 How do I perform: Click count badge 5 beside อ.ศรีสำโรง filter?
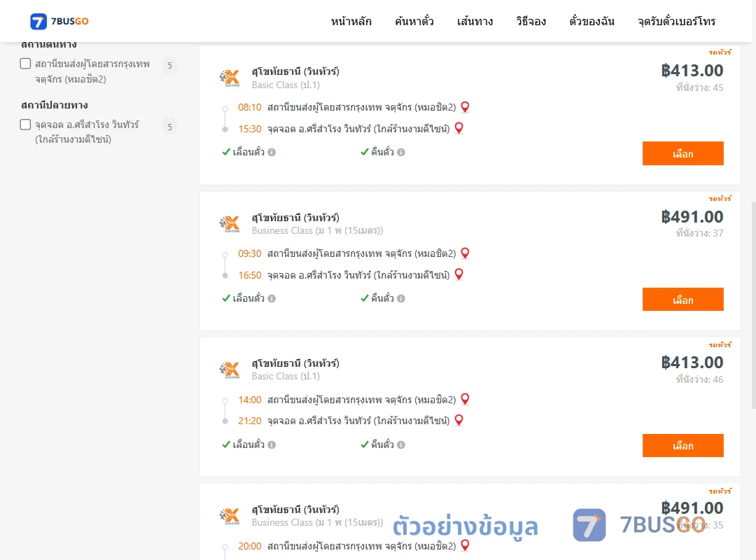(x=169, y=127)
